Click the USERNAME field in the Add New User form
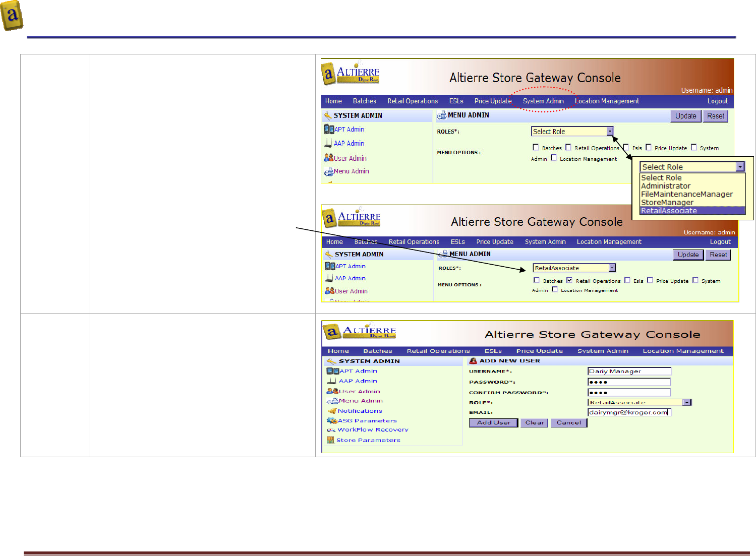The width and height of the screenshot is (756, 556). (629, 372)
